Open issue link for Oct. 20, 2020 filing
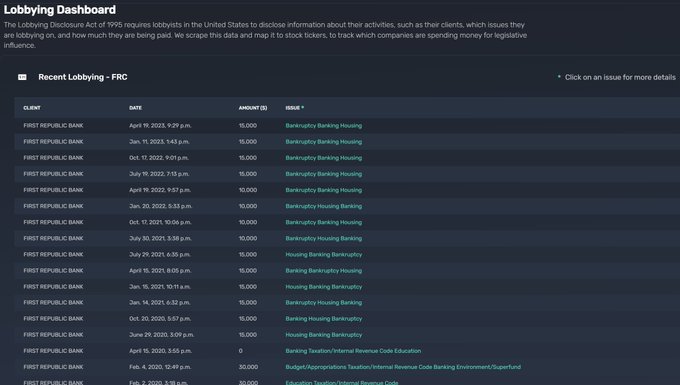Screen dimensions: 680x385 pyautogui.click(x=324, y=319)
